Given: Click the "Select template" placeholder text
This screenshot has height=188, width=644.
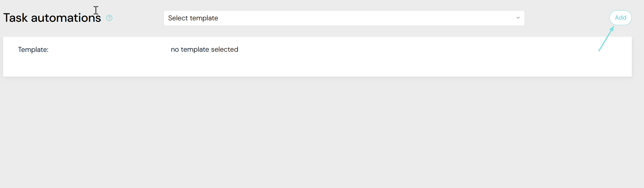Looking at the screenshot, I should click(x=193, y=18).
